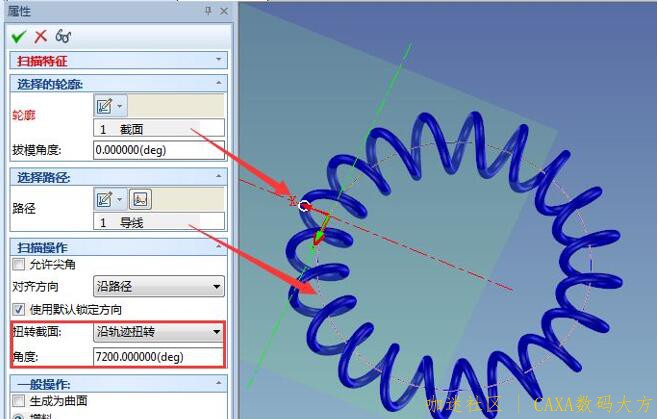Image resolution: width=658 pixels, height=419 pixels.
Task: Enable the 生成为曲面 checkbox
Action: click(x=18, y=401)
